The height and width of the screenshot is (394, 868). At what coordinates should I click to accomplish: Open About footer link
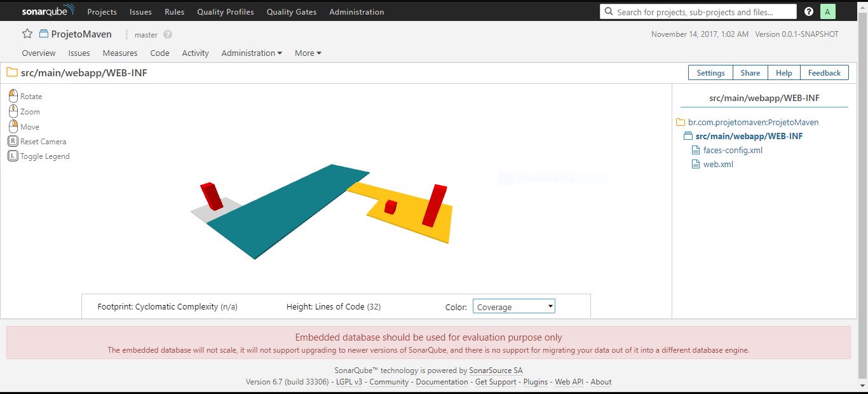tap(601, 382)
